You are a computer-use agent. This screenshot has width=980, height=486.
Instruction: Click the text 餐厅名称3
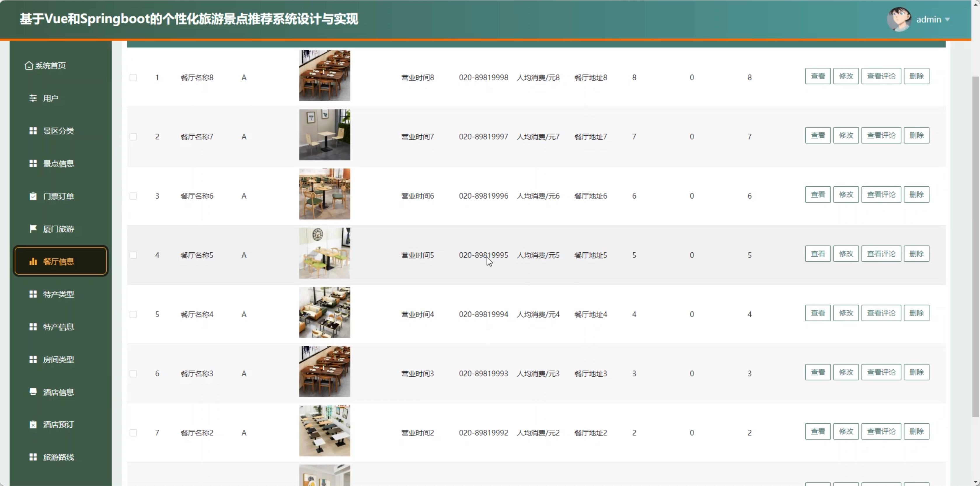pos(197,373)
